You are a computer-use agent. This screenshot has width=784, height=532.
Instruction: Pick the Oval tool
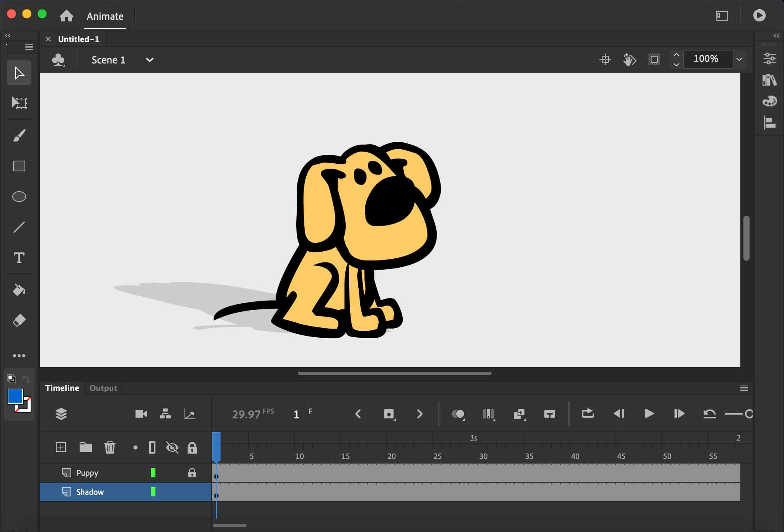click(19, 197)
